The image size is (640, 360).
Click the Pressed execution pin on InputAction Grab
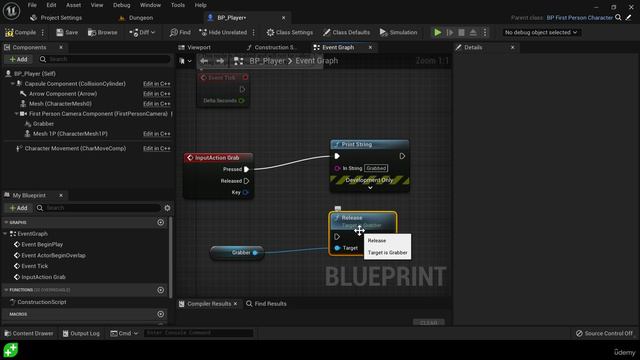(x=247, y=169)
